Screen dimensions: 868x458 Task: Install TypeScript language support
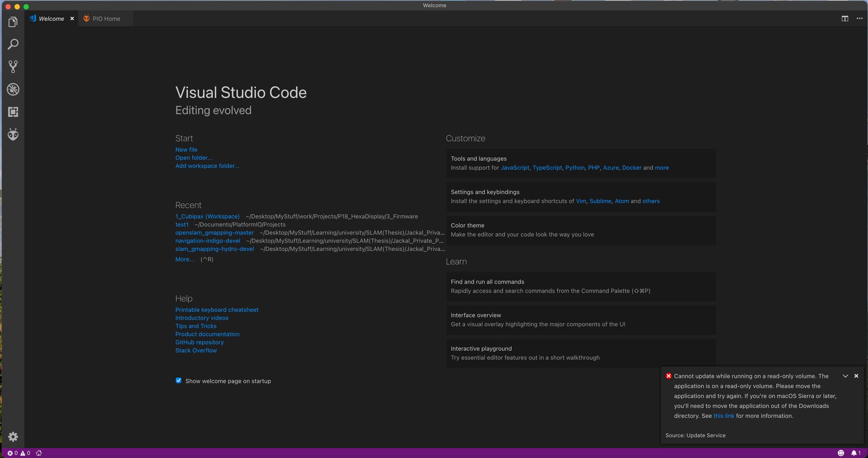pos(547,167)
